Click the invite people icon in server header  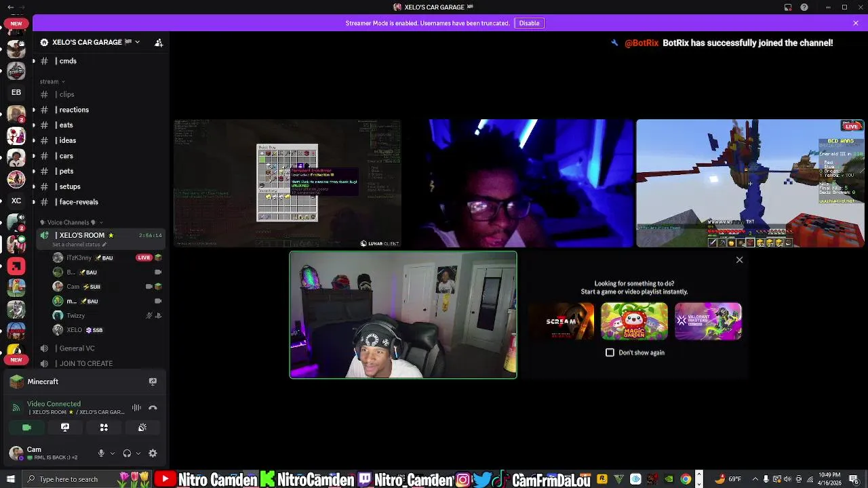coord(159,42)
